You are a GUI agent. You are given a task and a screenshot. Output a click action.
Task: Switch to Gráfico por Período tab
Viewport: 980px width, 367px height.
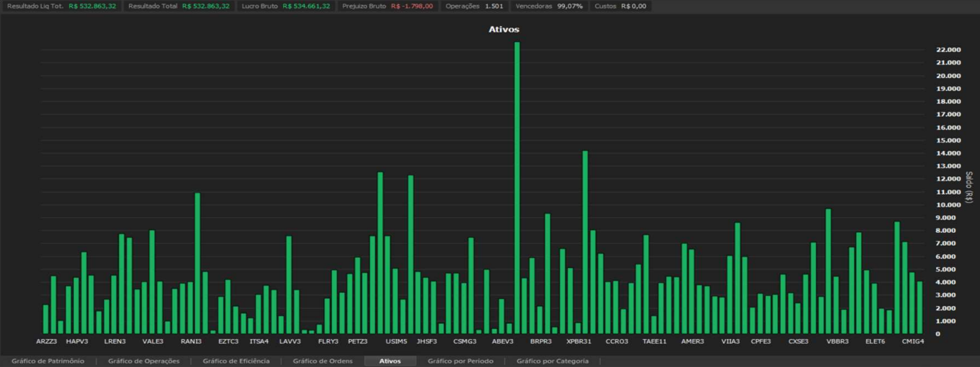click(x=460, y=361)
